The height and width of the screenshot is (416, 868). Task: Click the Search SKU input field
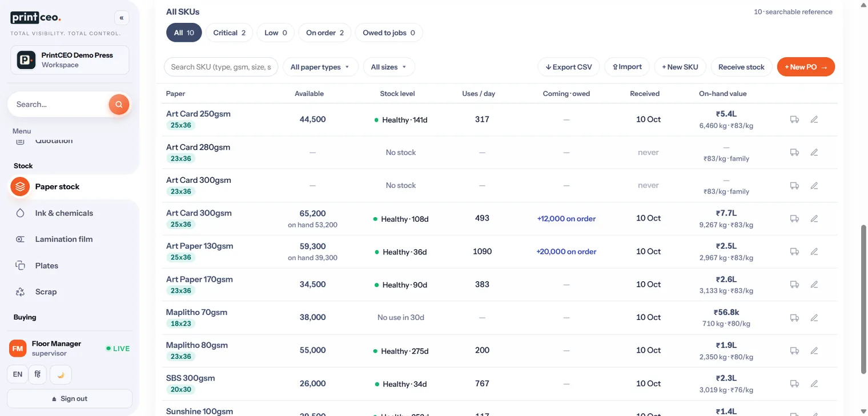click(x=221, y=67)
